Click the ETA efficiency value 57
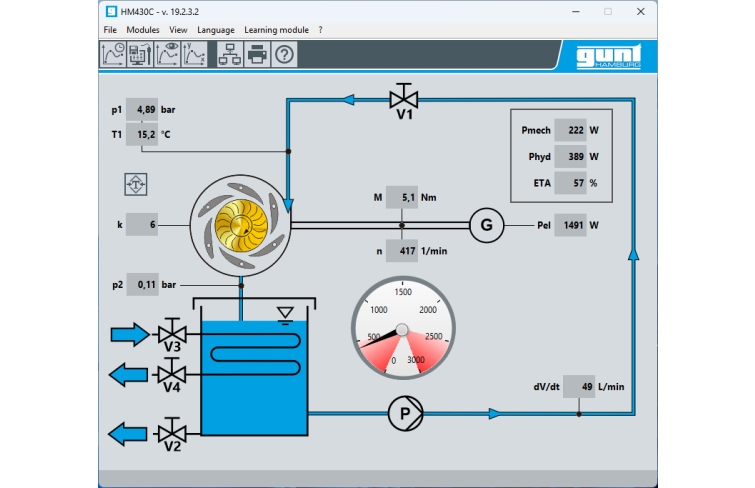Image resolution: width=755 pixels, height=488 pixels. click(570, 183)
